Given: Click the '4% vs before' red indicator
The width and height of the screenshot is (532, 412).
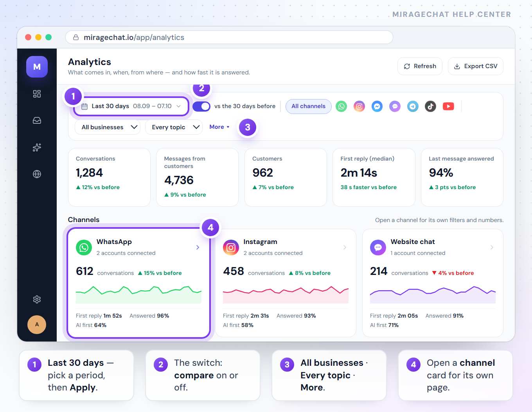Looking at the screenshot, I should (x=453, y=273).
